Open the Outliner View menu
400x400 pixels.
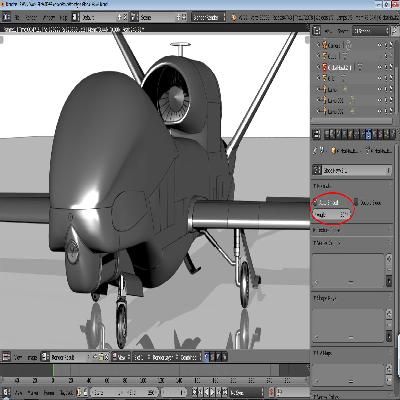(328, 31)
